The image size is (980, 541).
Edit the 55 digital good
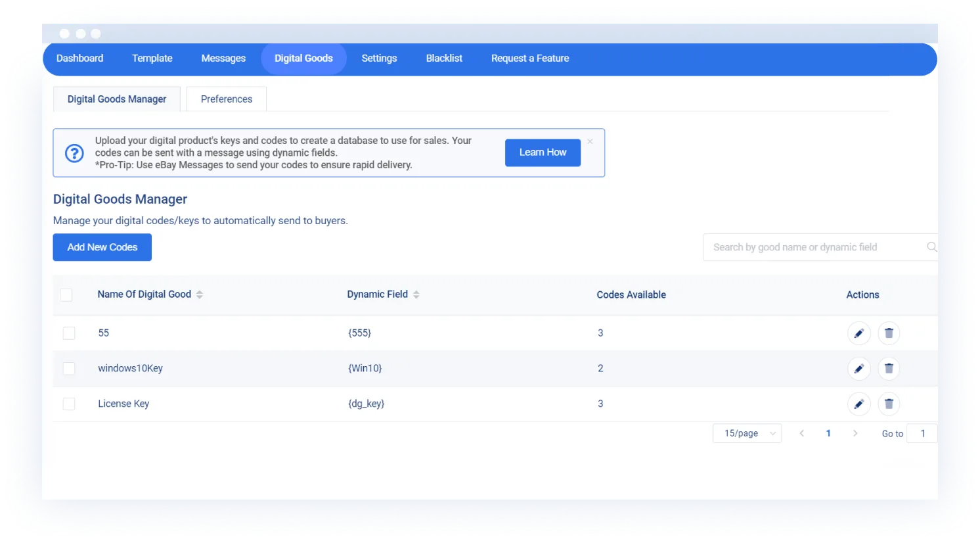tap(858, 333)
